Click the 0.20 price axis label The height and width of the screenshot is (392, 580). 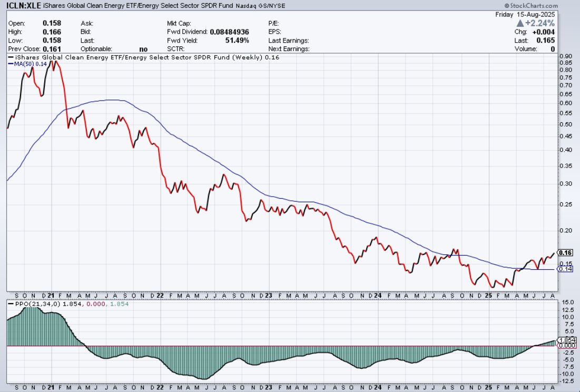(566, 230)
